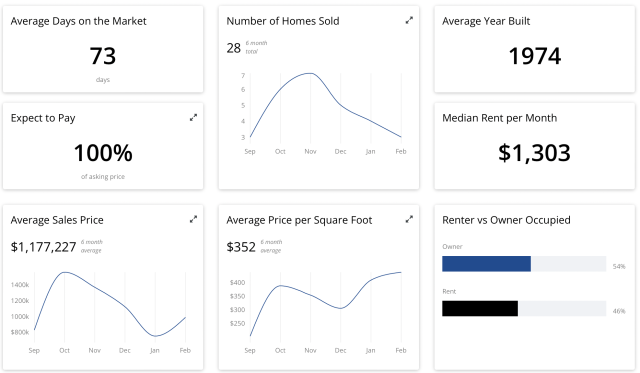Expand the Expect to Pay card
This screenshot has width=640, height=373.
[193, 118]
